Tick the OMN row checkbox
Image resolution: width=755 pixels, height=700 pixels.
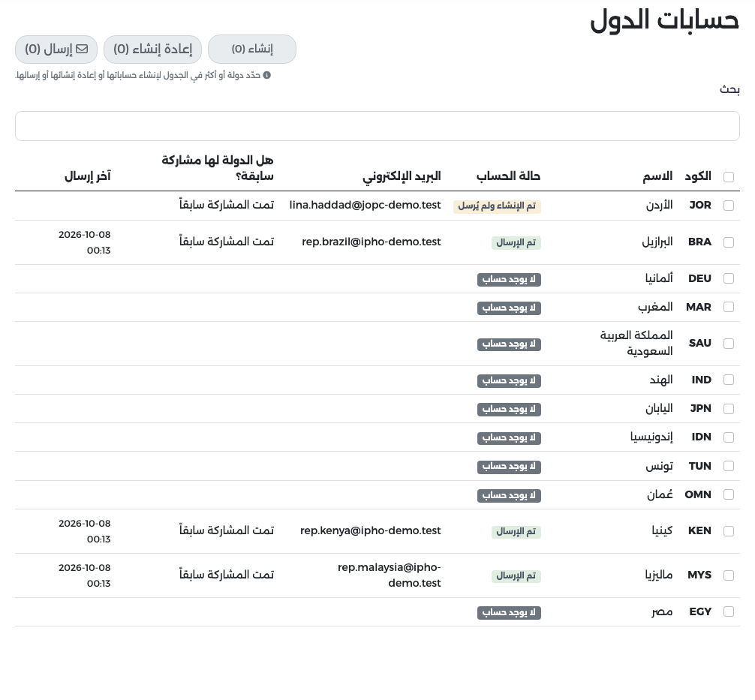click(x=729, y=494)
